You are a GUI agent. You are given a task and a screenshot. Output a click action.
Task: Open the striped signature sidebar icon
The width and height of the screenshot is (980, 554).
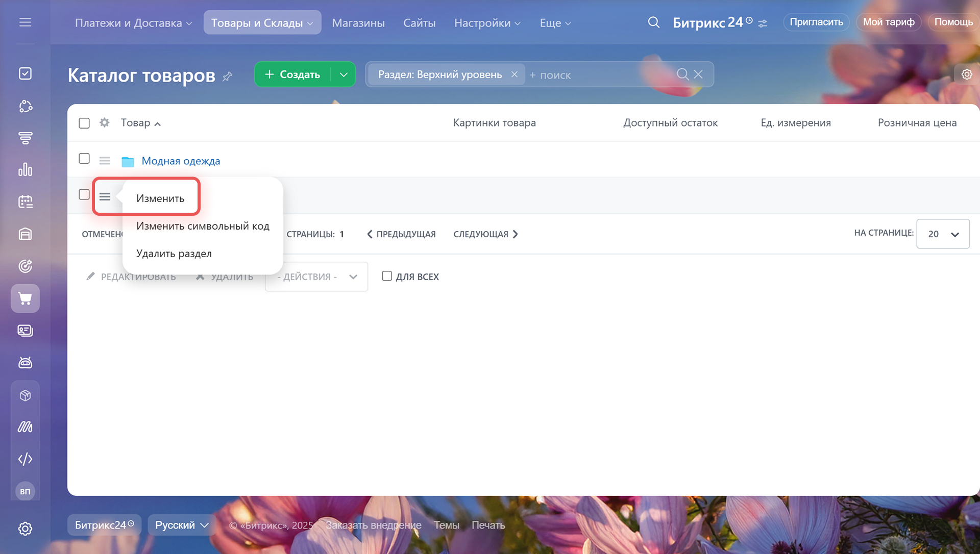pos(25,427)
